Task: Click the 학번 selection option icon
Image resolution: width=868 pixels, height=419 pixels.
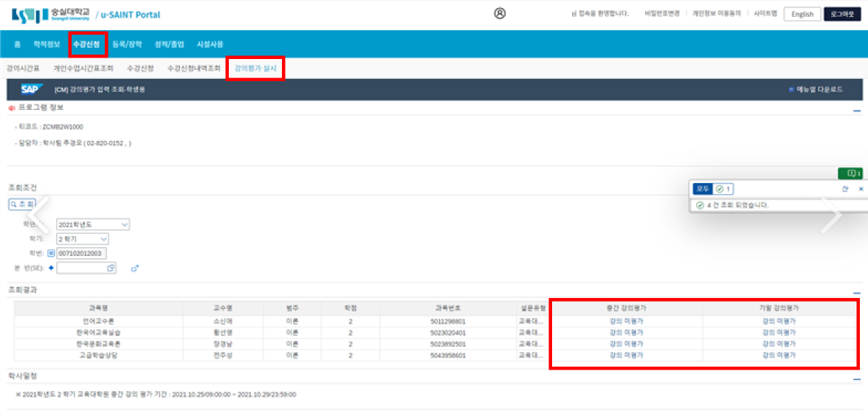Action: 51,254
